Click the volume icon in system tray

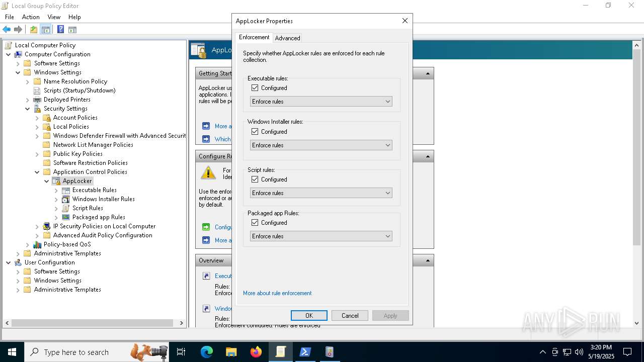(579, 352)
